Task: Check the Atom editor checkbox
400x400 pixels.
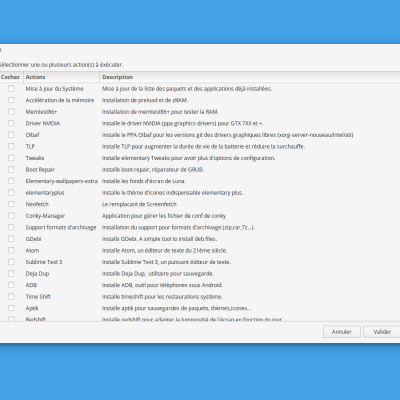Action: pyautogui.click(x=11, y=250)
